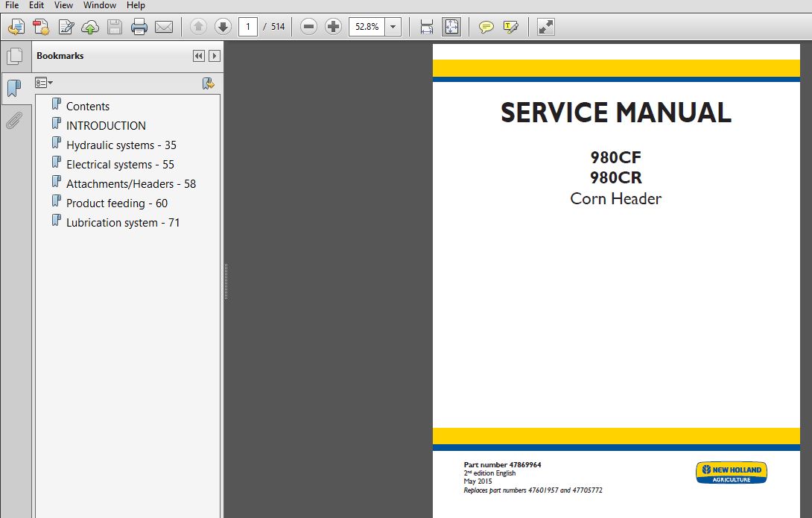Click the New Holland Agriculture logo

pyautogui.click(x=732, y=473)
